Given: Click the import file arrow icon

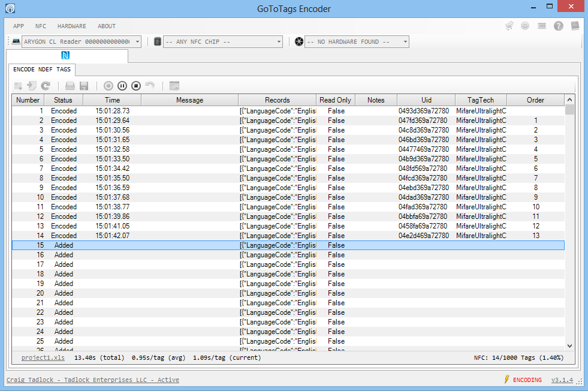Looking at the screenshot, I should click(32, 86).
